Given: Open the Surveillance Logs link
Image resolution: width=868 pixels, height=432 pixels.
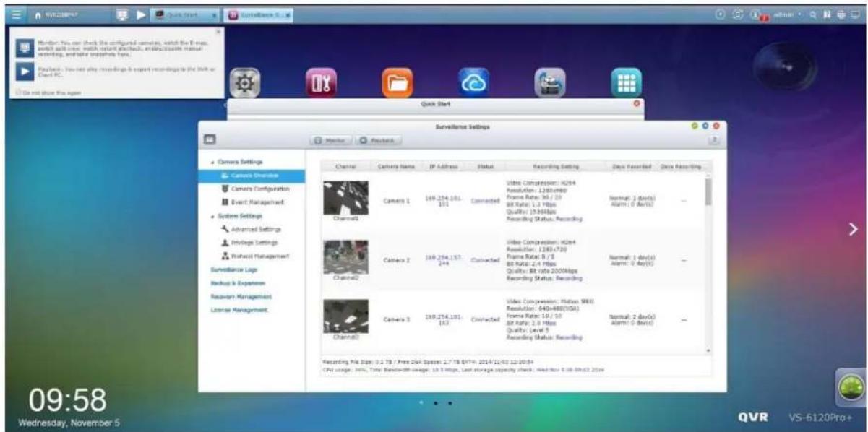Looking at the screenshot, I should 228,269.
